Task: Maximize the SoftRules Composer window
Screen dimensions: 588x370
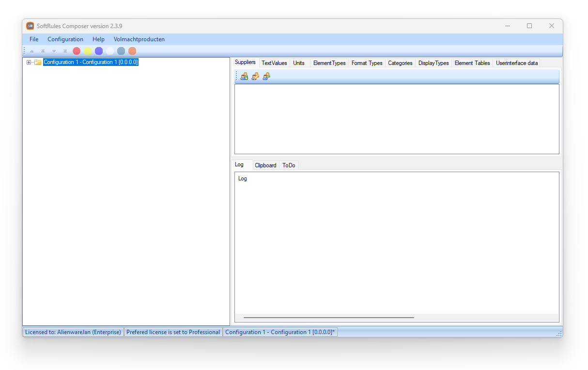Action: (529, 26)
